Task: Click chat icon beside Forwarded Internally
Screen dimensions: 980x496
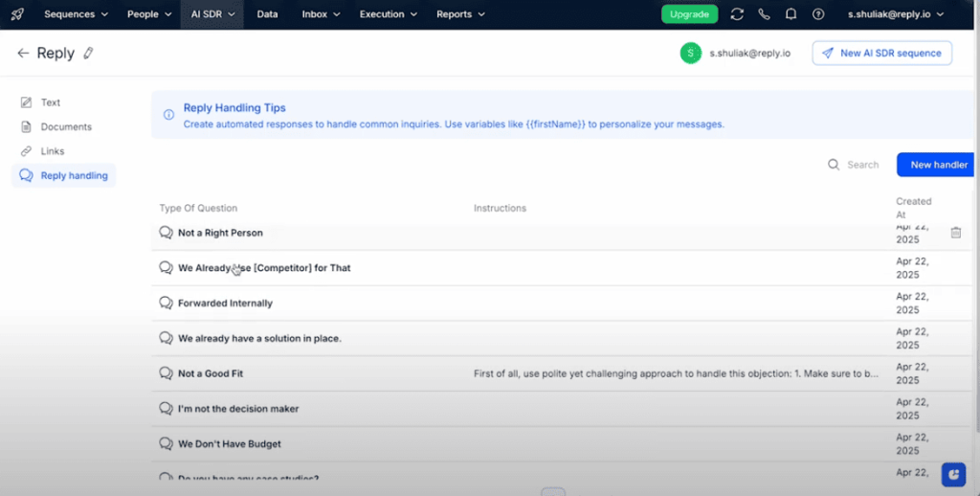Action: [x=166, y=304]
